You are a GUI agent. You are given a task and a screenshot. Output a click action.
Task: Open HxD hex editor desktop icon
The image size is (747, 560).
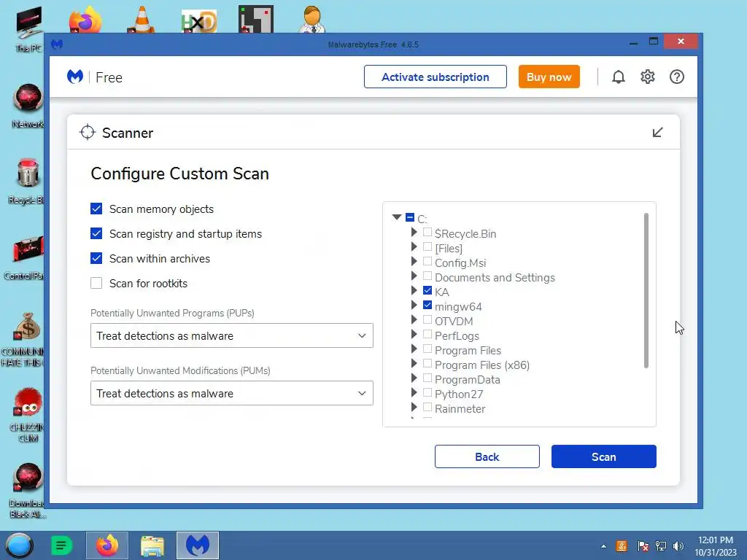coord(198,21)
